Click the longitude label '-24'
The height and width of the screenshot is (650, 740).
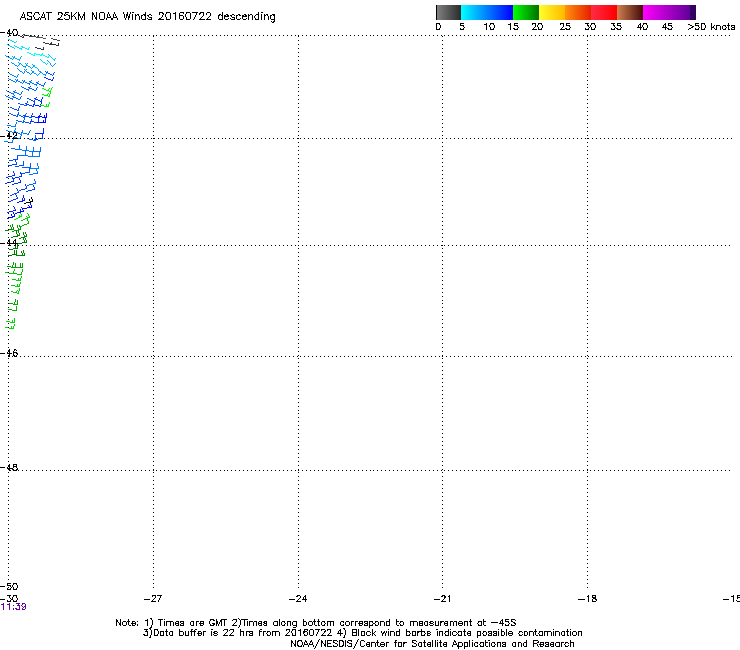(298, 599)
